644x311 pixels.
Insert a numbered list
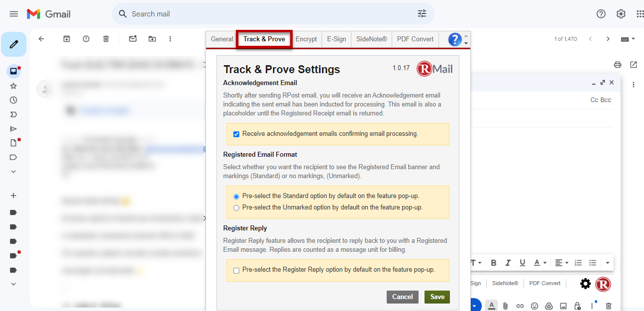[578, 263]
